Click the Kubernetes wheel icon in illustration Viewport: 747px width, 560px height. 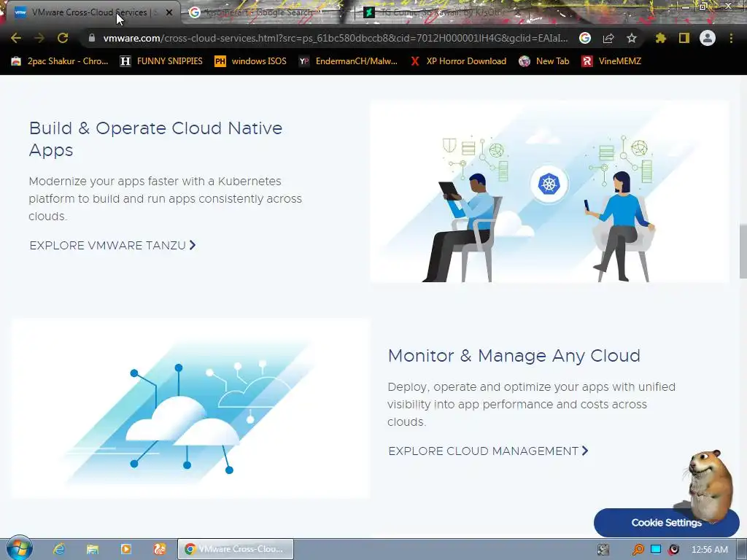coord(549,184)
